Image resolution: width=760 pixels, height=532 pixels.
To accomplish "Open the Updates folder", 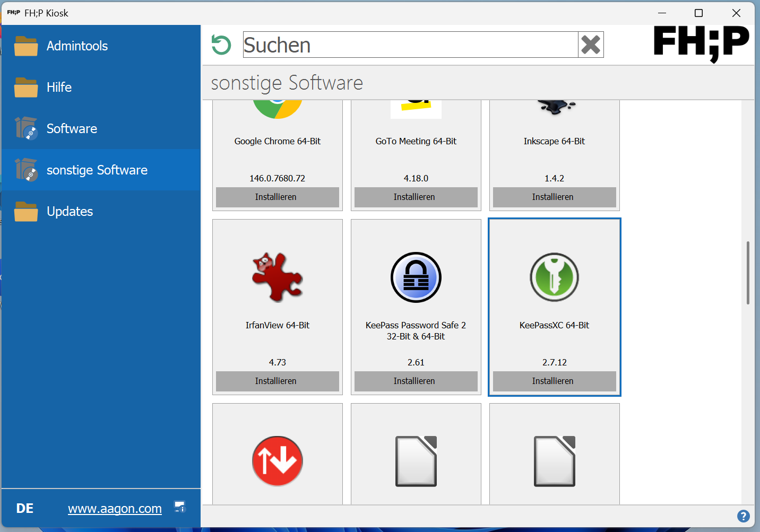I will click(70, 212).
